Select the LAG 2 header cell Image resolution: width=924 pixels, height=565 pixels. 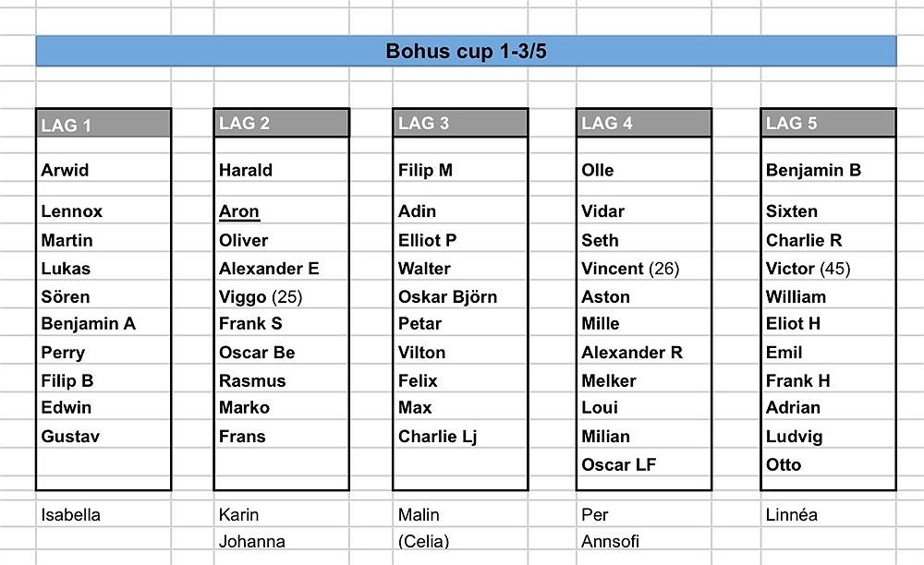click(281, 124)
